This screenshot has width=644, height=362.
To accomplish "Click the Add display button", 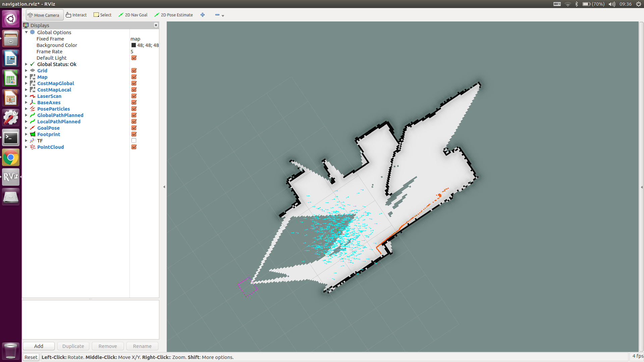I will tap(39, 346).
